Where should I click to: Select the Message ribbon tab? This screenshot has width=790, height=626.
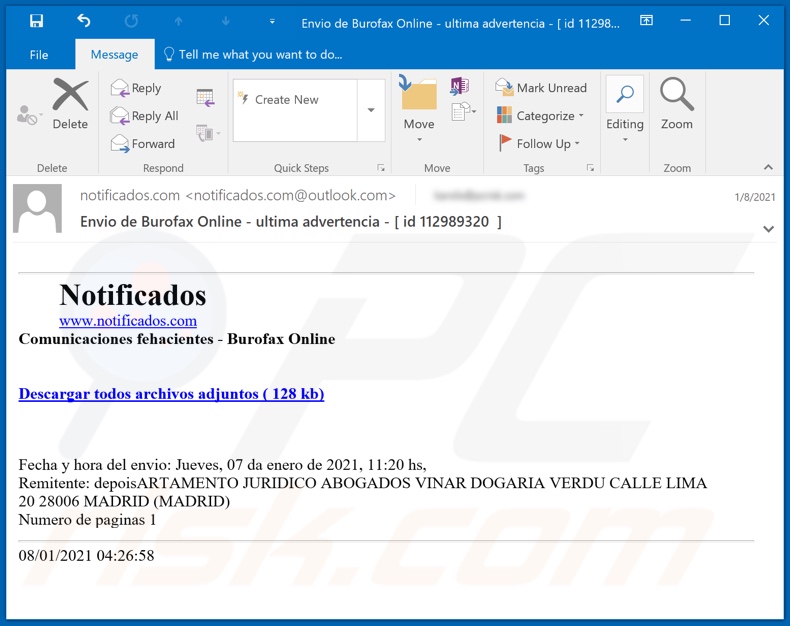114,54
